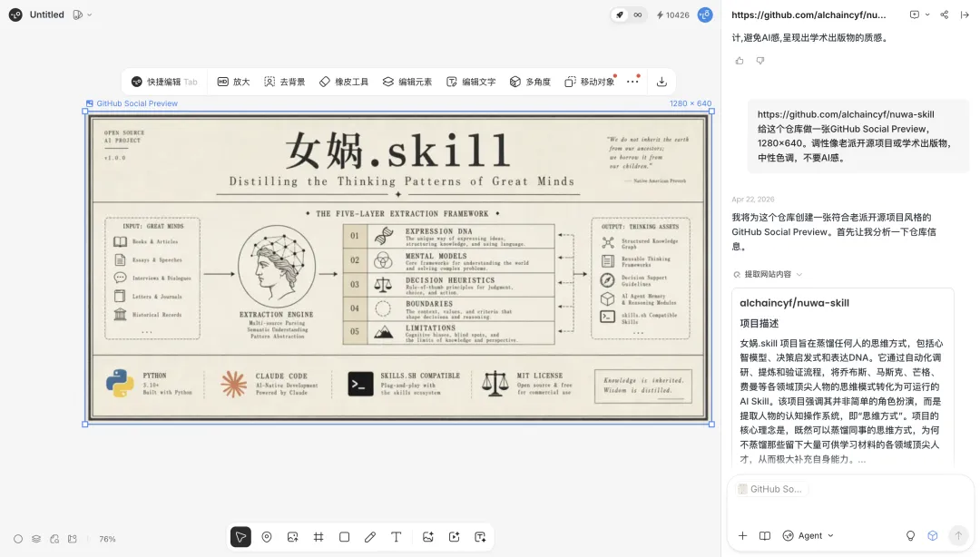Click 编辑文字 edit text tool
This screenshot has width=980, height=557.
coord(471,82)
